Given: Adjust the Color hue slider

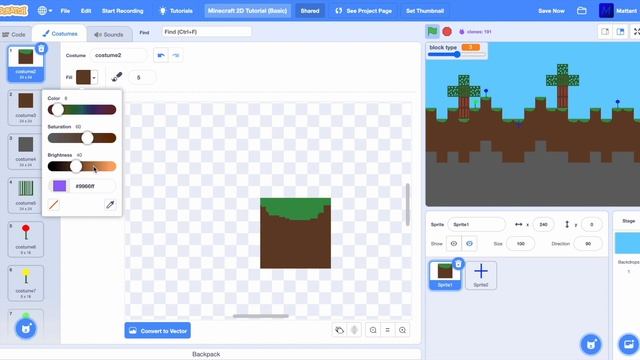Looking at the screenshot, I should tap(82, 109).
